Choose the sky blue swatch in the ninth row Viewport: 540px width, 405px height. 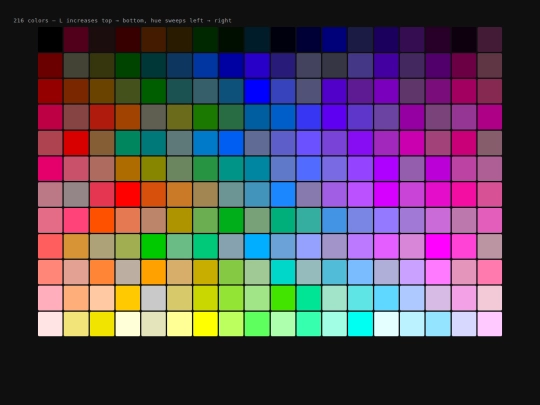tap(257, 246)
